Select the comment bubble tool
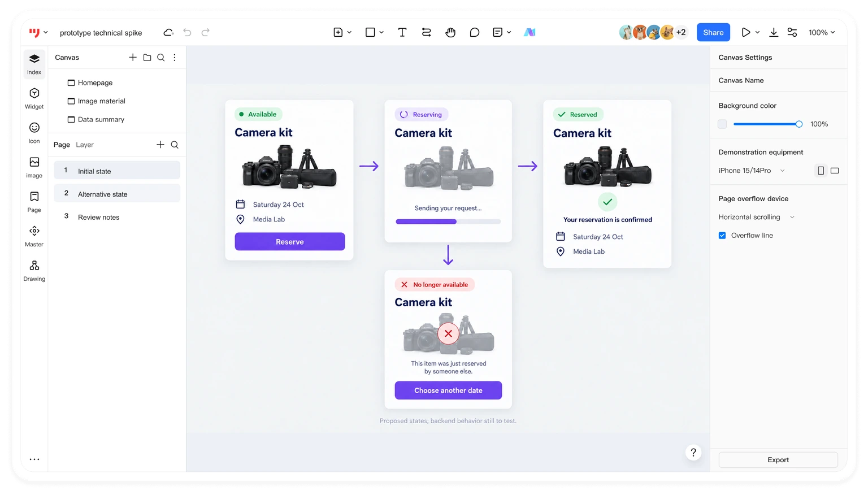This screenshot has width=868, height=495. pos(475,32)
